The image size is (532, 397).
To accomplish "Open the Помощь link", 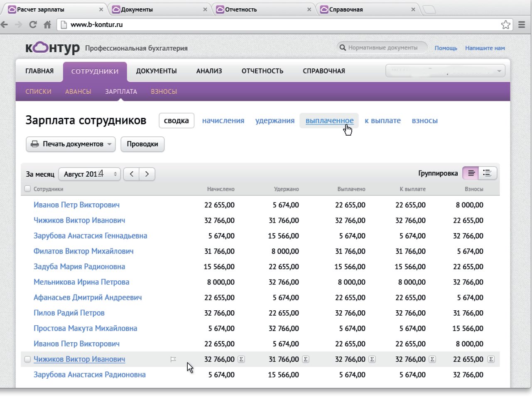I will 446,48.
